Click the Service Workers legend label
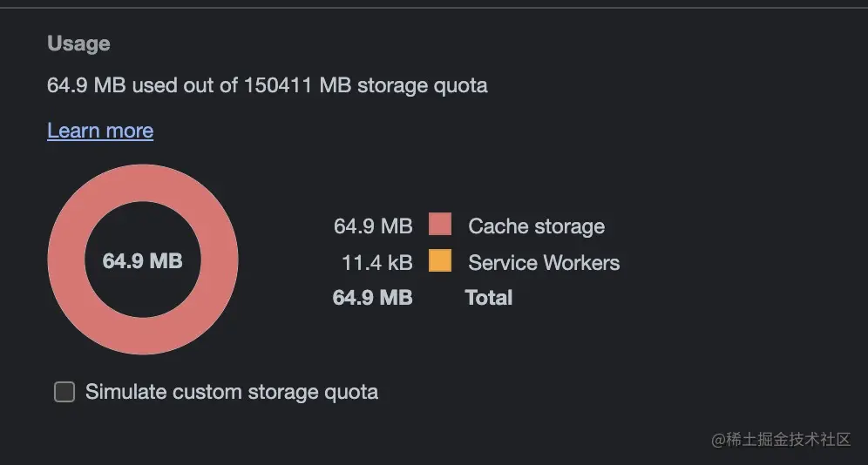This screenshot has height=465, width=868. pyautogui.click(x=544, y=263)
